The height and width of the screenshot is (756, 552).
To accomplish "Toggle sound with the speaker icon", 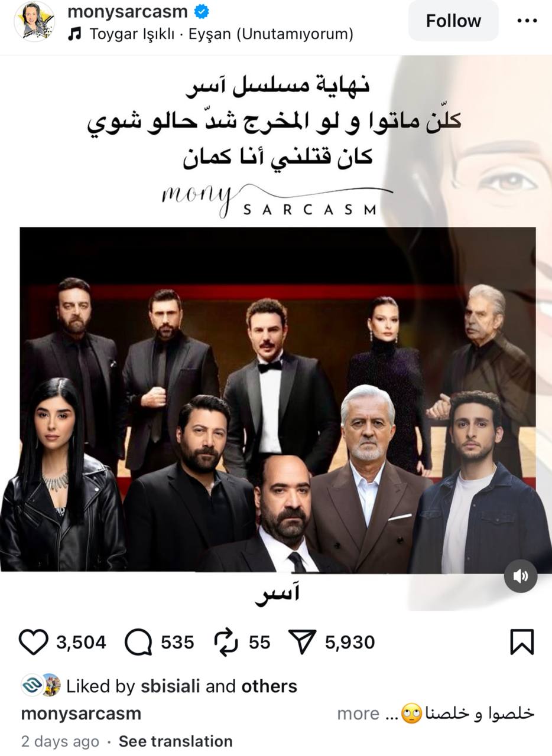I will 521,576.
